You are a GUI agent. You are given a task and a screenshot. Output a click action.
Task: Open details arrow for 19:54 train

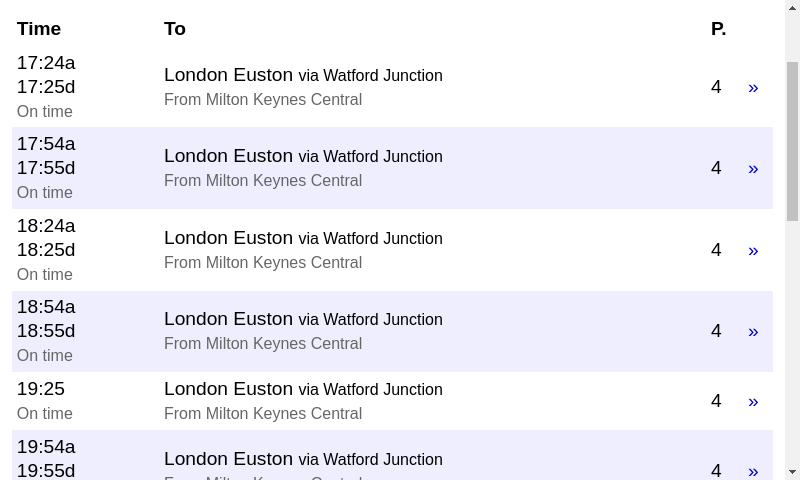point(753,471)
